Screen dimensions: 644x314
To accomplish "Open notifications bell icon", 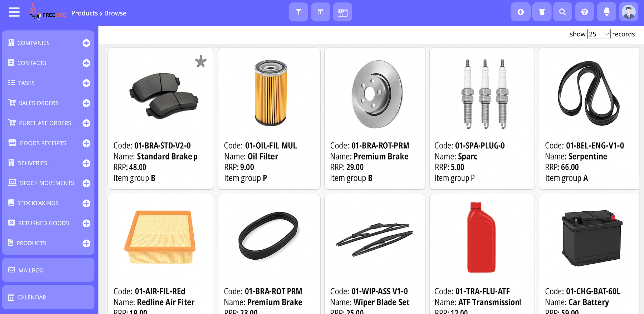I will pos(606,12).
